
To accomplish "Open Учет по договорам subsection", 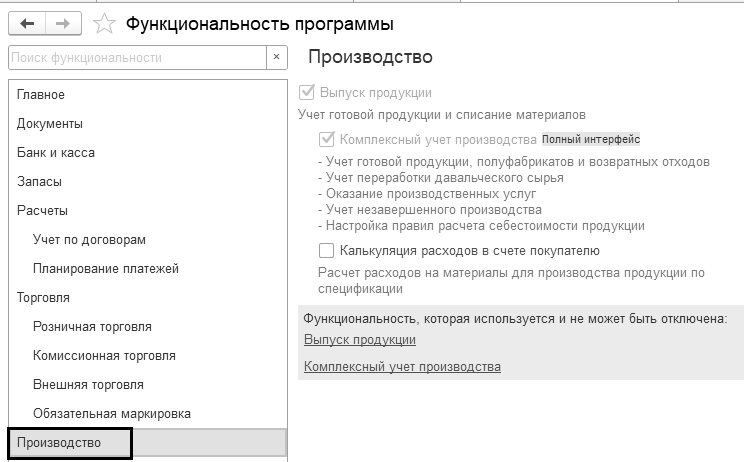I will coord(89,240).
